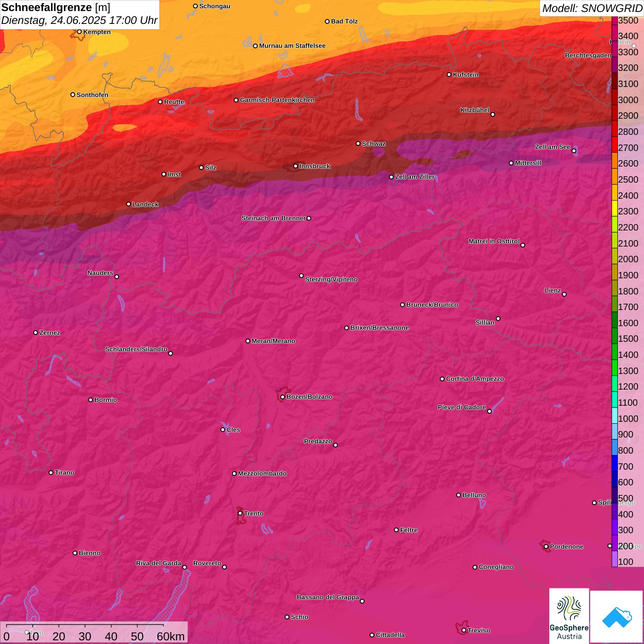
Task: Click the date Dienstag, 24.06.2025 17:00 Uhr
Action: [x=79, y=20]
